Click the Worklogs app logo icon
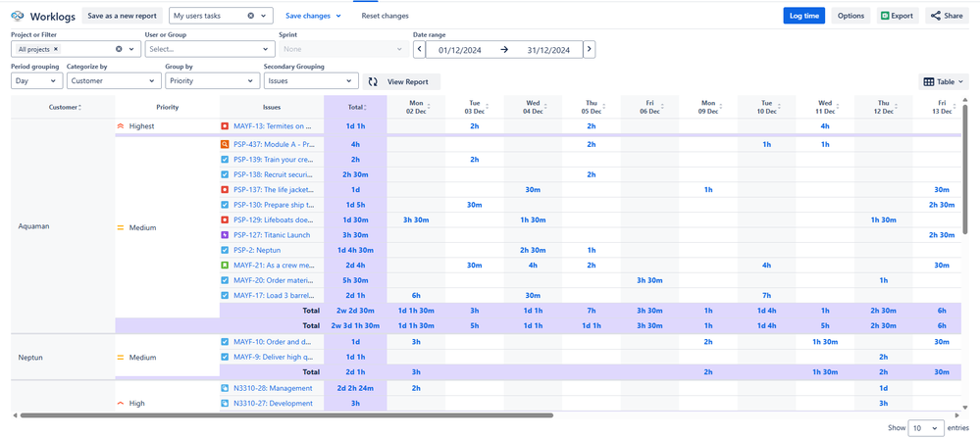The height and width of the screenshot is (438, 980). 17,16
